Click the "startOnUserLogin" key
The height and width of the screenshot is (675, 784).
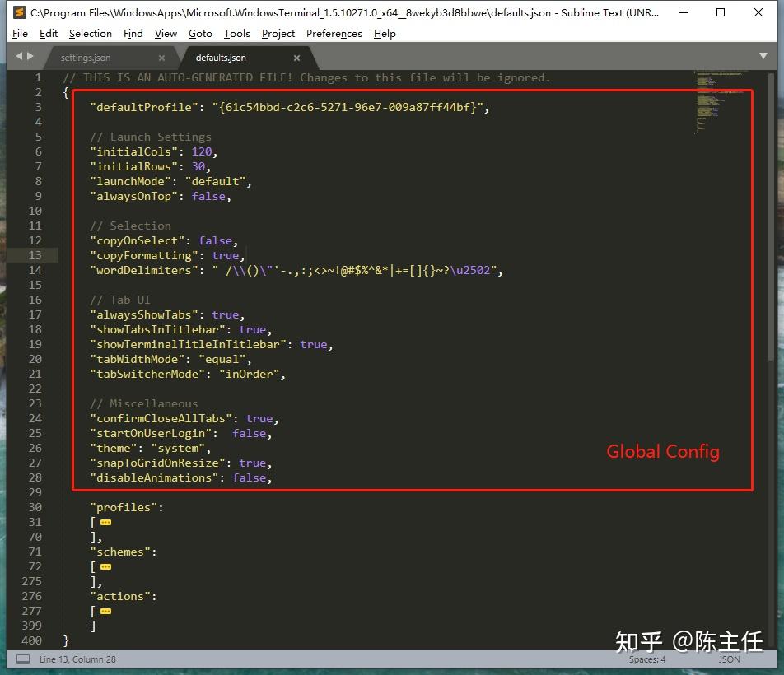click(151, 433)
